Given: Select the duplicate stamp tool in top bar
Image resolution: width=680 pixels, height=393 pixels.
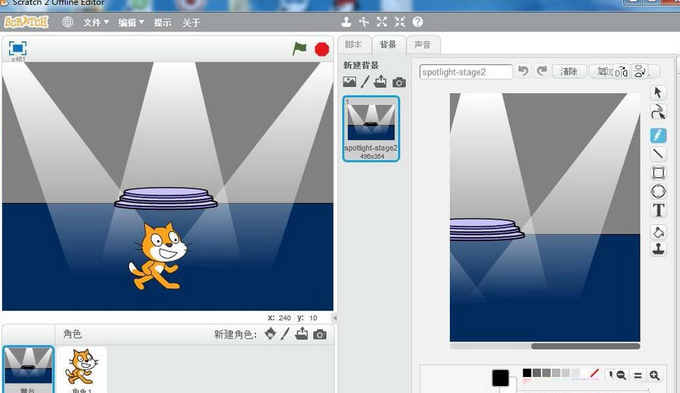Looking at the screenshot, I should click(346, 22).
